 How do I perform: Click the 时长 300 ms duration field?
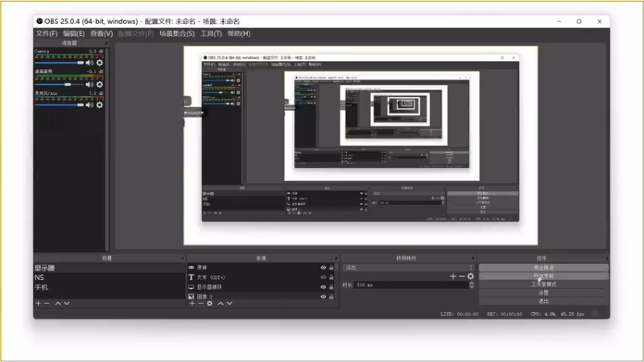click(x=411, y=285)
